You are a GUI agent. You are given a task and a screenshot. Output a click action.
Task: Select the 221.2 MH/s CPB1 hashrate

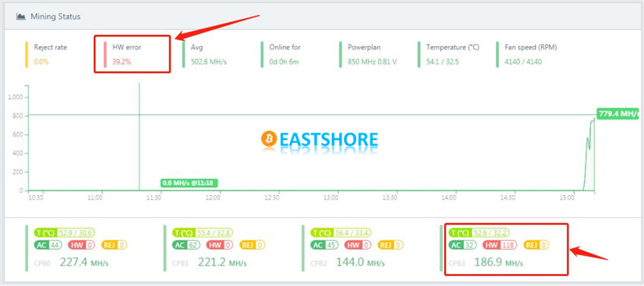[222, 262]
